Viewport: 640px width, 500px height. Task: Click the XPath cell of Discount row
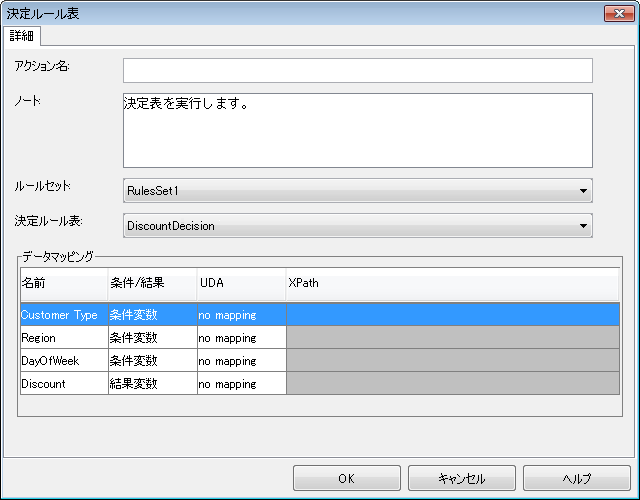point(453,383)
